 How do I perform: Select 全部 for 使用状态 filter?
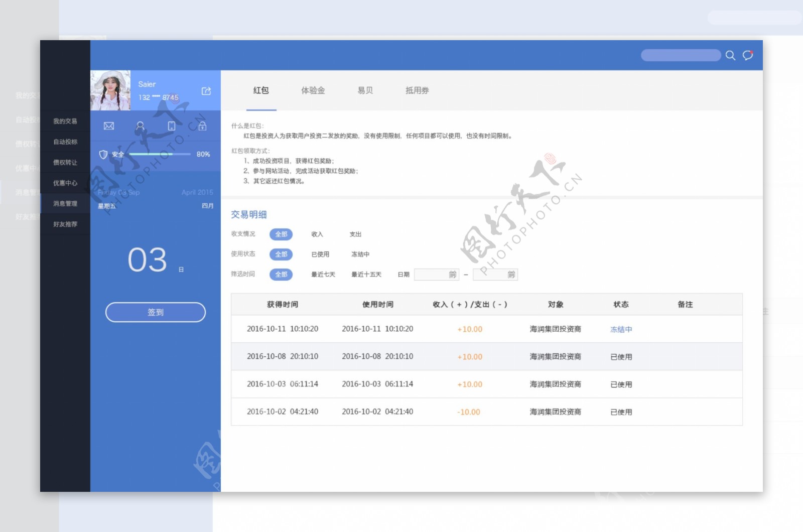[x=281, y=254]
